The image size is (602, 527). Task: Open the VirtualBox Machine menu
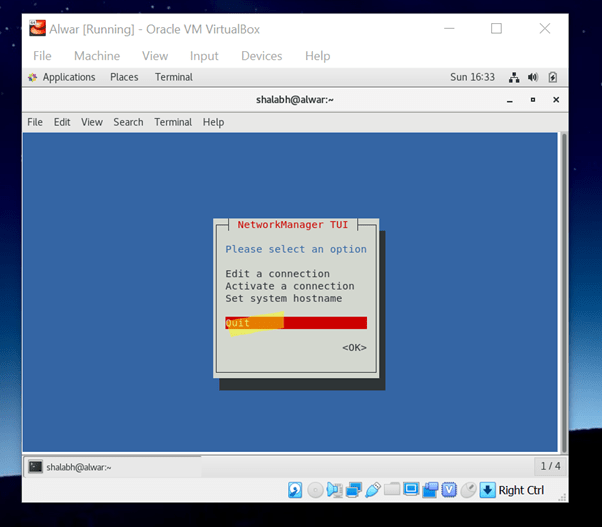(x=97, y=56)
